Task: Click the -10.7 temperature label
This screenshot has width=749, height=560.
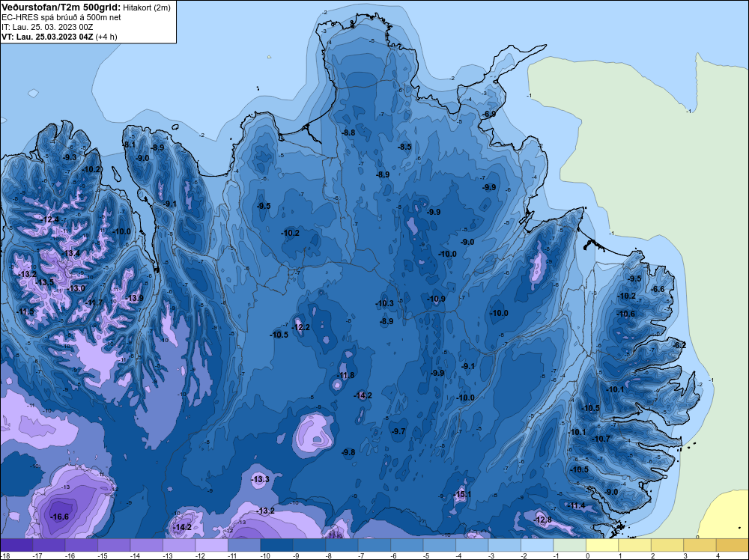Action: (x=601, y=439)
